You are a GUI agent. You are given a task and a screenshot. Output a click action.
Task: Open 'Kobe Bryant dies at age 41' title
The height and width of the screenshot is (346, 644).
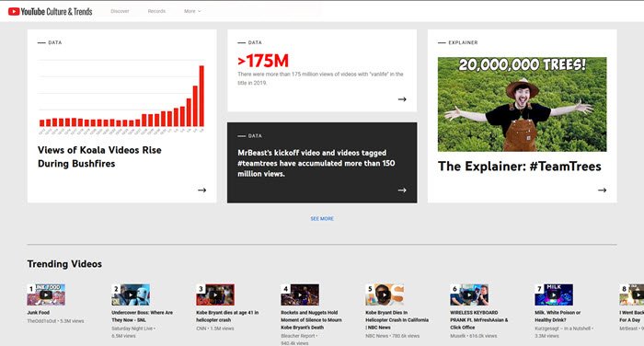click(227, 316)
